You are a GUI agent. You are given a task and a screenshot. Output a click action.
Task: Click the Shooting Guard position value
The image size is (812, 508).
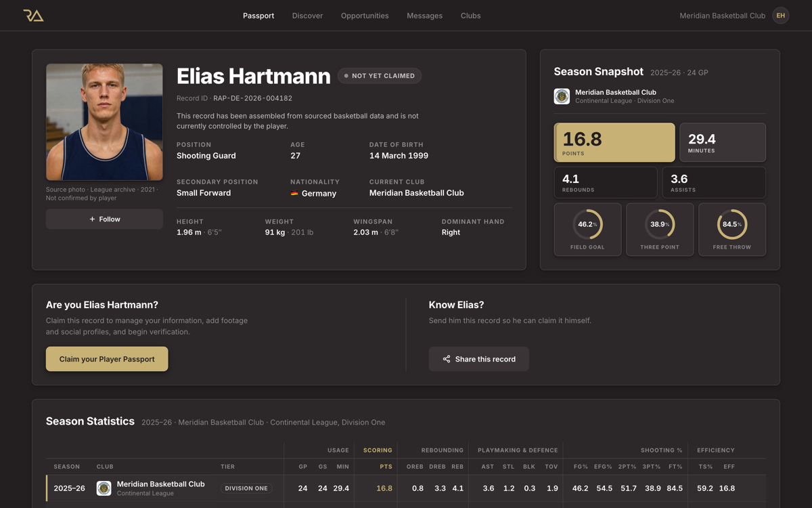pyautogui.click(x=206, y=156)
